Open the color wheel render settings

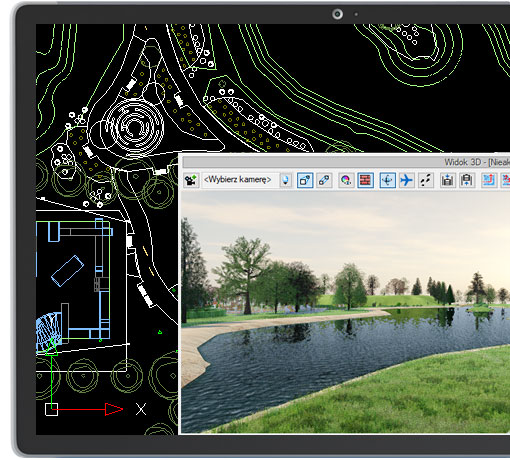[346, 180]
